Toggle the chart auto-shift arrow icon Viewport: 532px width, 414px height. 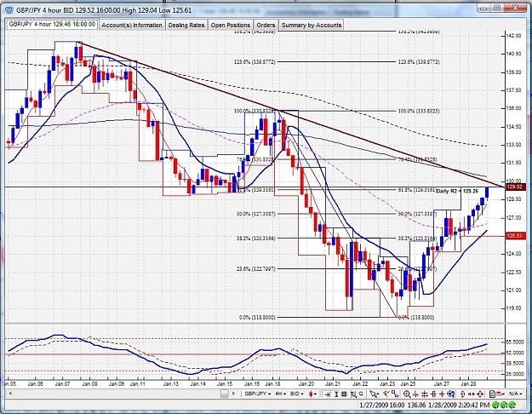click(x=327, y=394)
